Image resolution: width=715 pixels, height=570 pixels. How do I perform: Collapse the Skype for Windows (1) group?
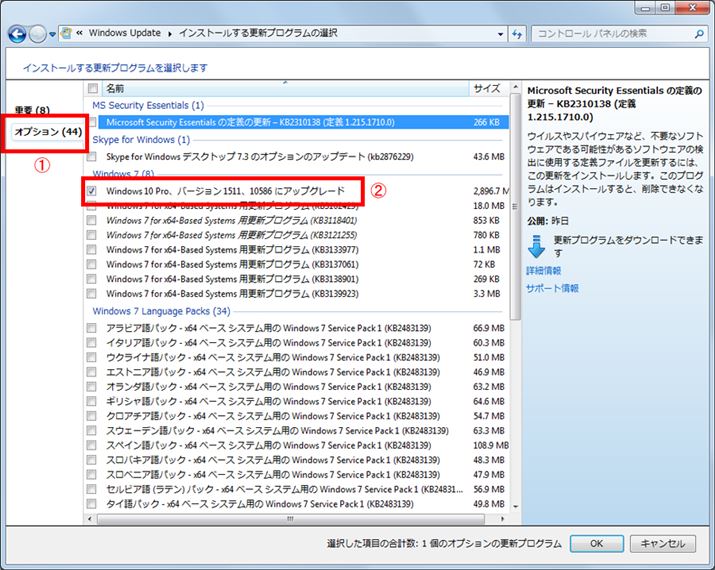click(x=141, y=140)
